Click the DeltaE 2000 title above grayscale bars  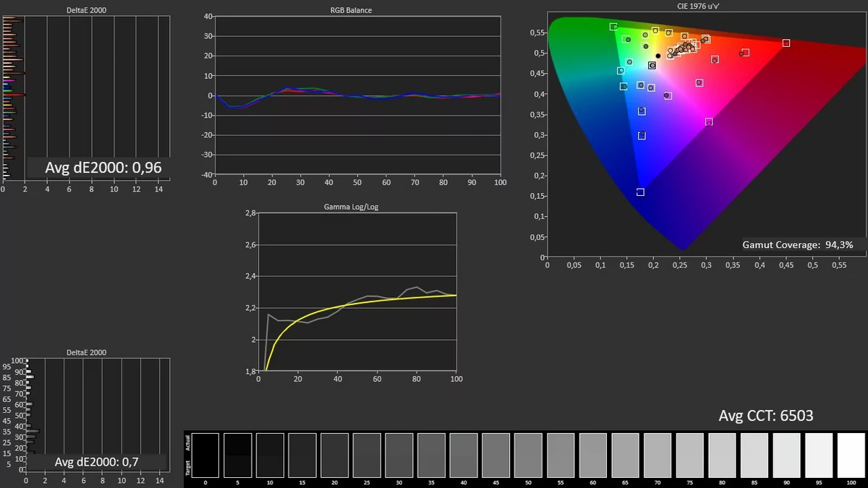(x=86, y=352)
